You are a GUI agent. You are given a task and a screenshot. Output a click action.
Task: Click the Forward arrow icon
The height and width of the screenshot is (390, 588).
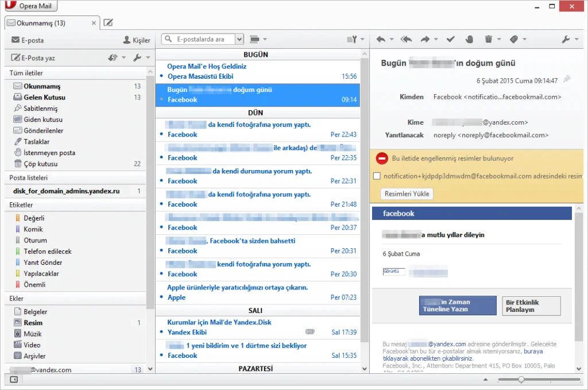425,39
